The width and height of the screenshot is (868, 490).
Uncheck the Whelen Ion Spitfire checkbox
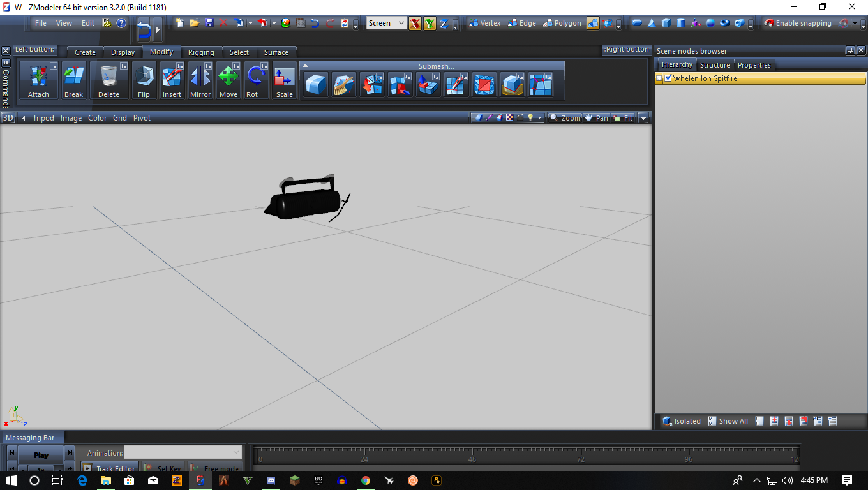(668, 78)
